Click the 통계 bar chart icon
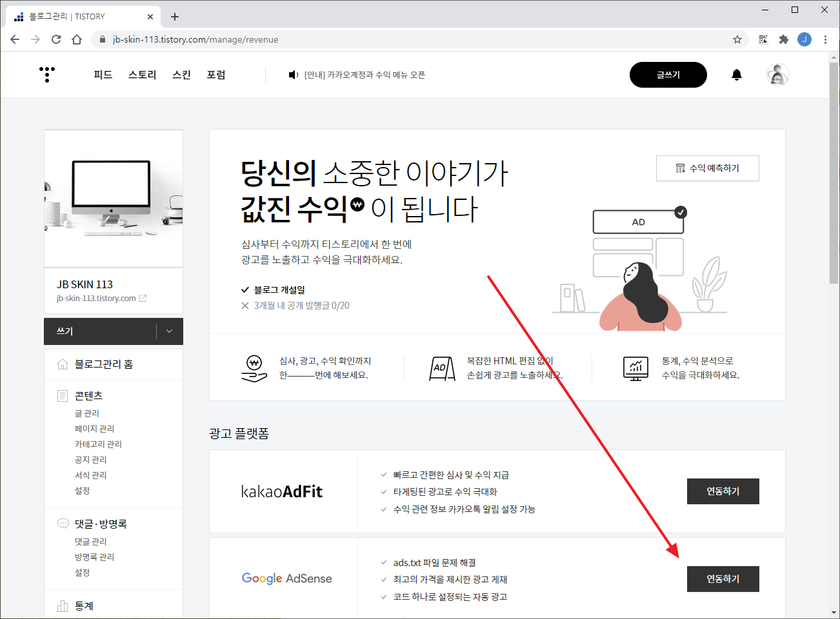 click(x=63, y=605)
